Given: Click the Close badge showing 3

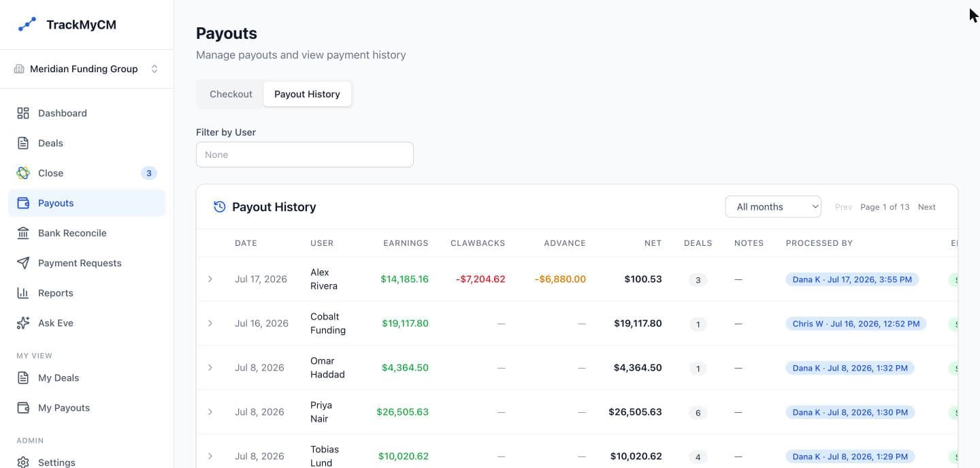Looking at the screenshot, I should pos(149,173).
